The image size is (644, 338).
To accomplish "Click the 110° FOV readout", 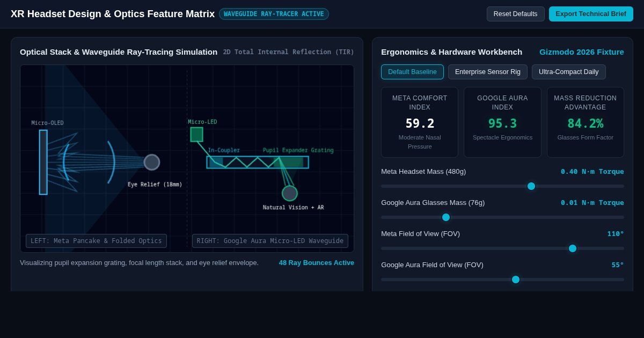I will pos(616,234).
